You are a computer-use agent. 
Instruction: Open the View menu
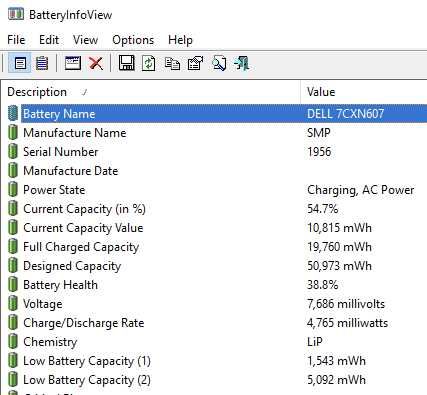click(x=85, y=40)
